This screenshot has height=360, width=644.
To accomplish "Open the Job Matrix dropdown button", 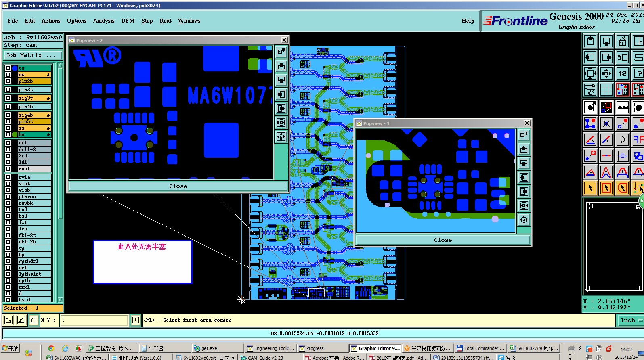I will [33, 55].
